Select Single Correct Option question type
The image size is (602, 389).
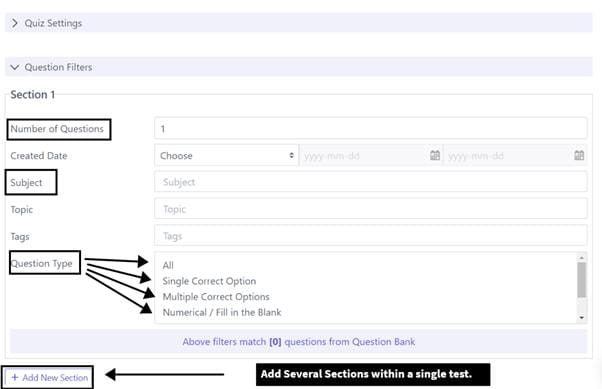pyautogui.click(x=209, y=281)
